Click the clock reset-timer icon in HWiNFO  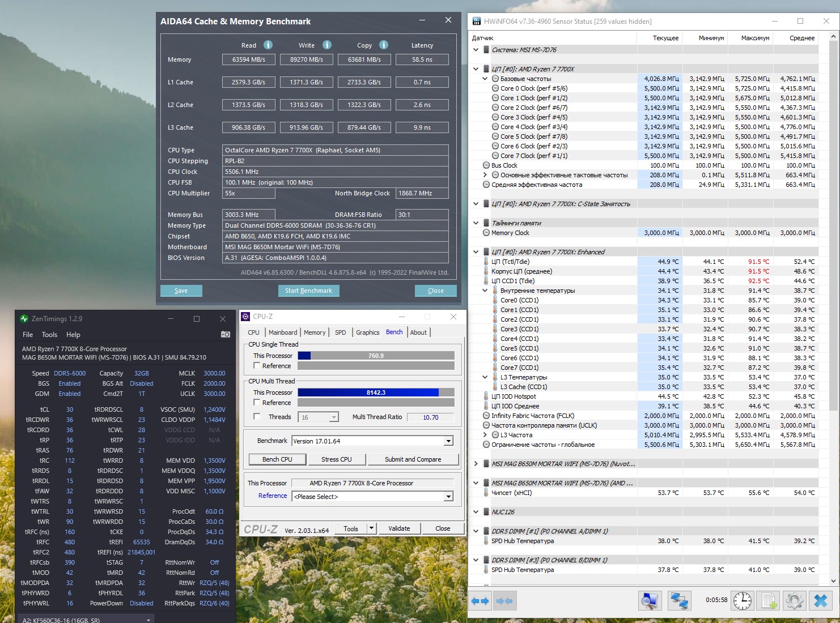(743, 601)
